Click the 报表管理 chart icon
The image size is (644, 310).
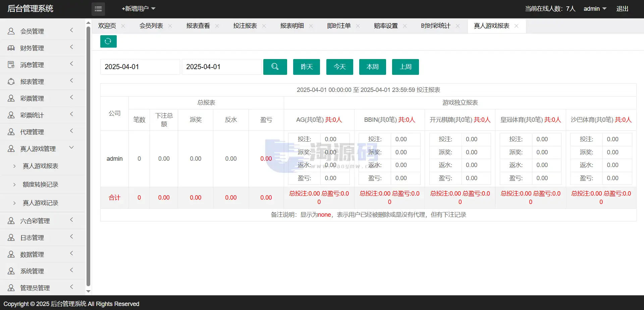[x=11, y=82]
